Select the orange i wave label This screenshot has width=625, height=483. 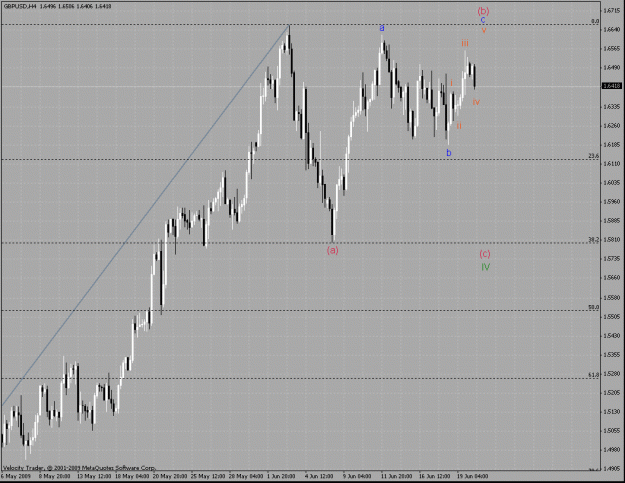coord(451,83)
